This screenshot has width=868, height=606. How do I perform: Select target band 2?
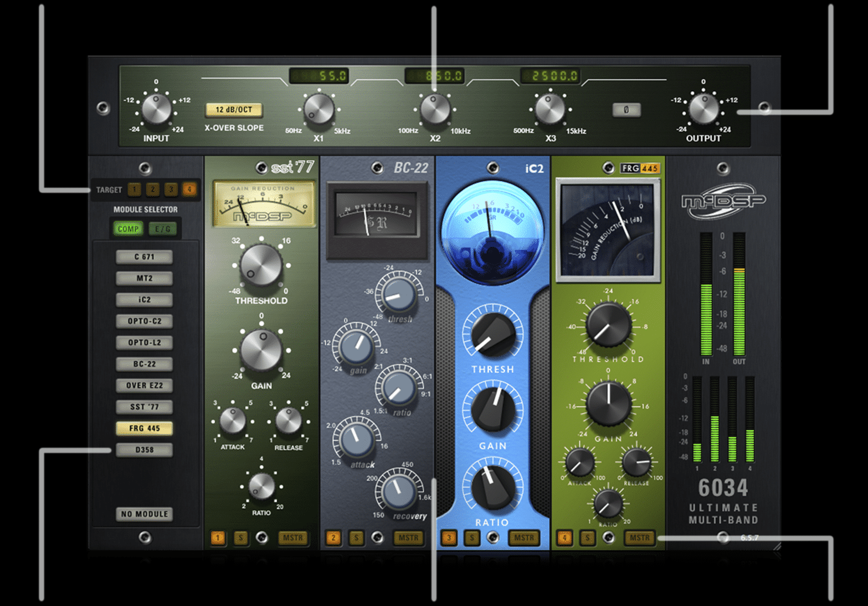[x=152, y=190]
